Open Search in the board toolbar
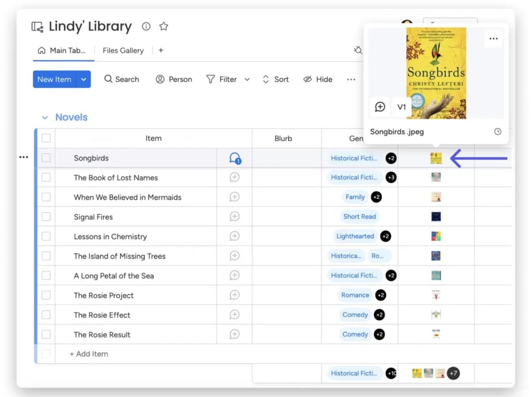The image size is (532, 397). [x=122, y=79]
